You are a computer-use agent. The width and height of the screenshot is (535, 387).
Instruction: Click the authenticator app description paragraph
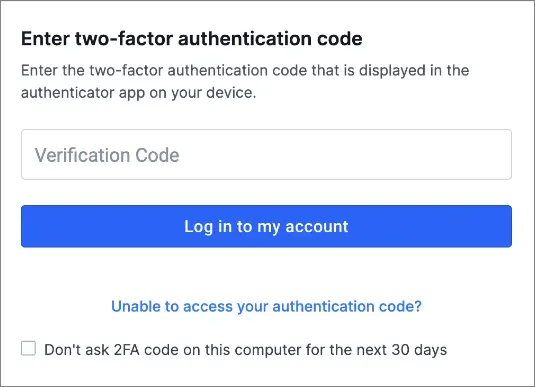(x=245, y=82)
